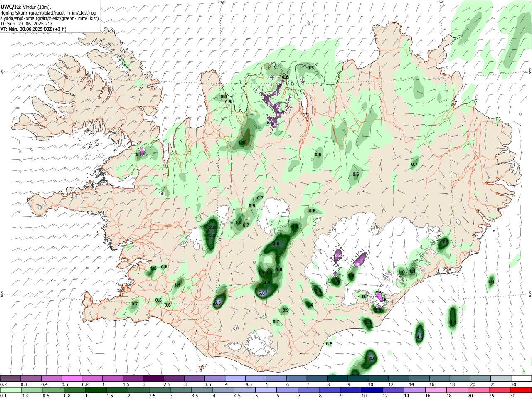Click the 'VT: Mán. 30.06.2025 00Z (+3 h)' line

[33, 29]
